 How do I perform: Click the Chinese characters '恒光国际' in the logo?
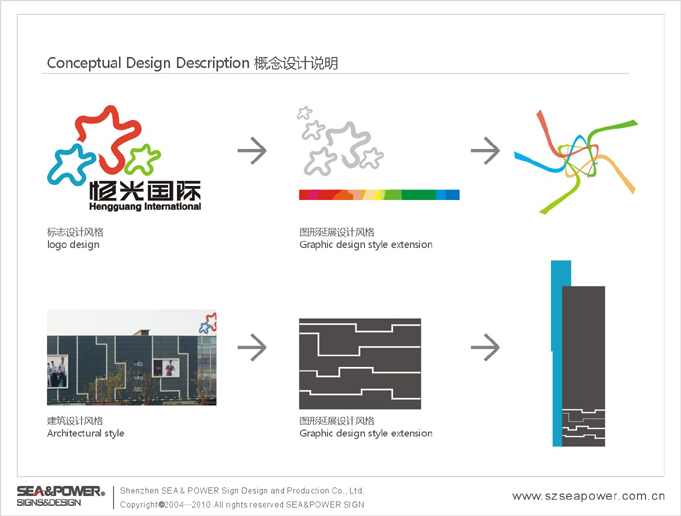point(145,191)
